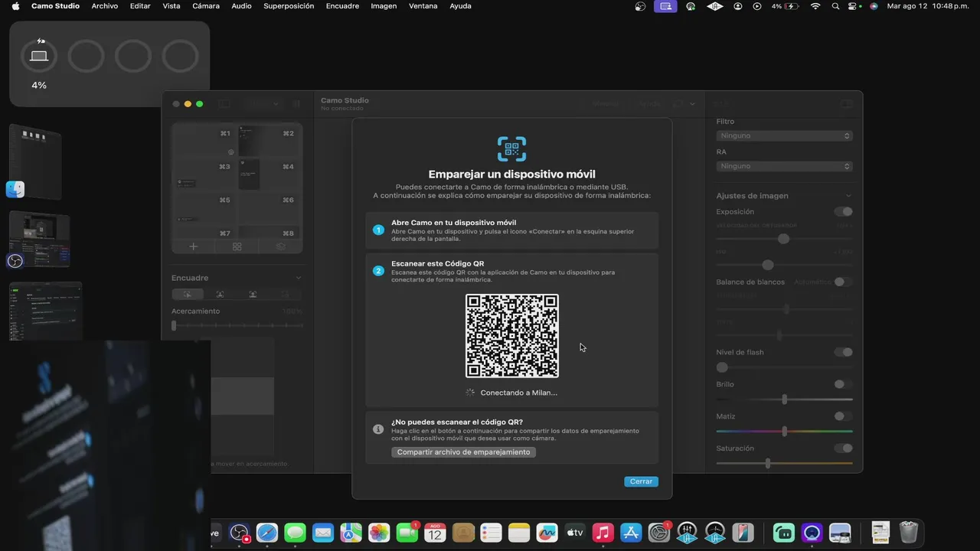The height and width of the screenshot is (551, 980).
Task: Open the Camo icon in dock
Action: click(812, 532)
